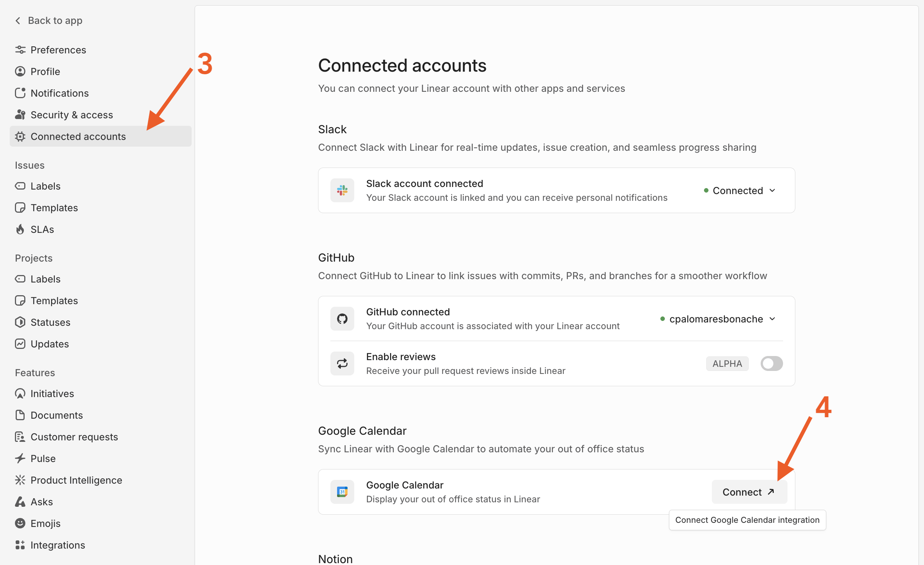Click the Google Calendar logo icon

coord(342,492)
